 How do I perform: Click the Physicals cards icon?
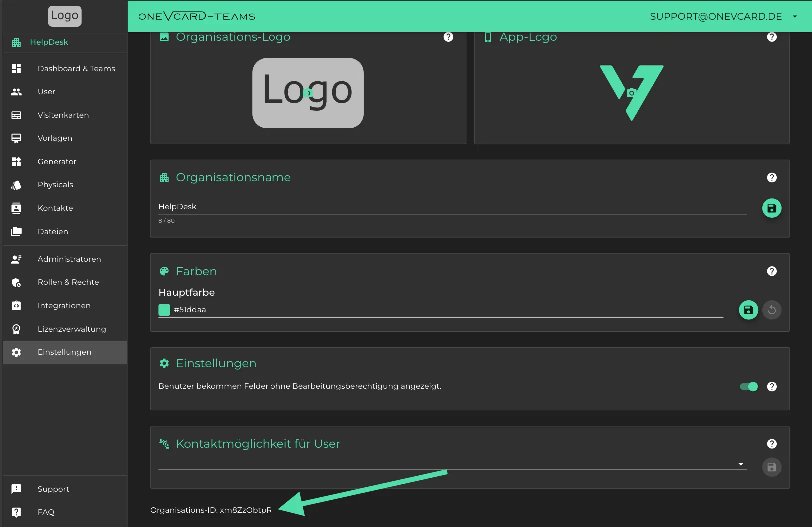pos(16,185)
